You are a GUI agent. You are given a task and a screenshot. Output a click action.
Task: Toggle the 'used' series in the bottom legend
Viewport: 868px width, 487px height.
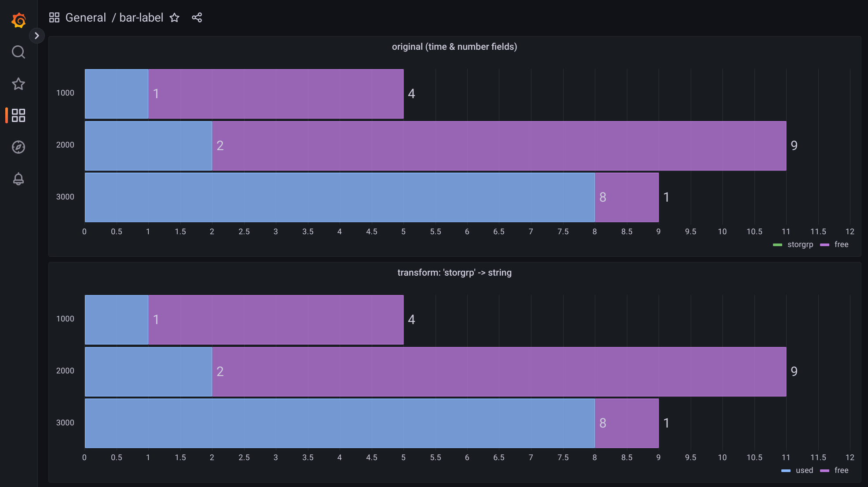(804, 470)
